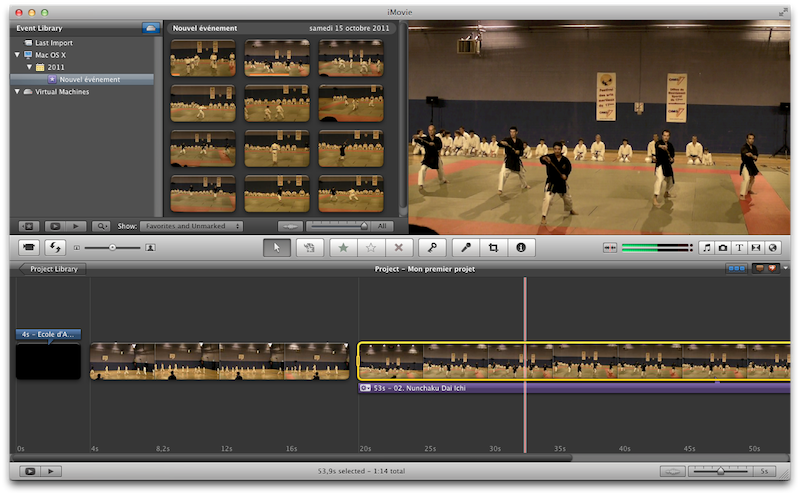
Task: Click the All label of event thumbnail slider
Action: pyautogui.click(x=382, y=226)
